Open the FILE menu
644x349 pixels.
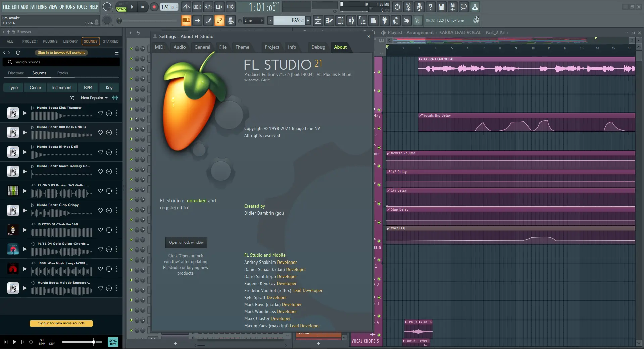[x=6, y=7]
